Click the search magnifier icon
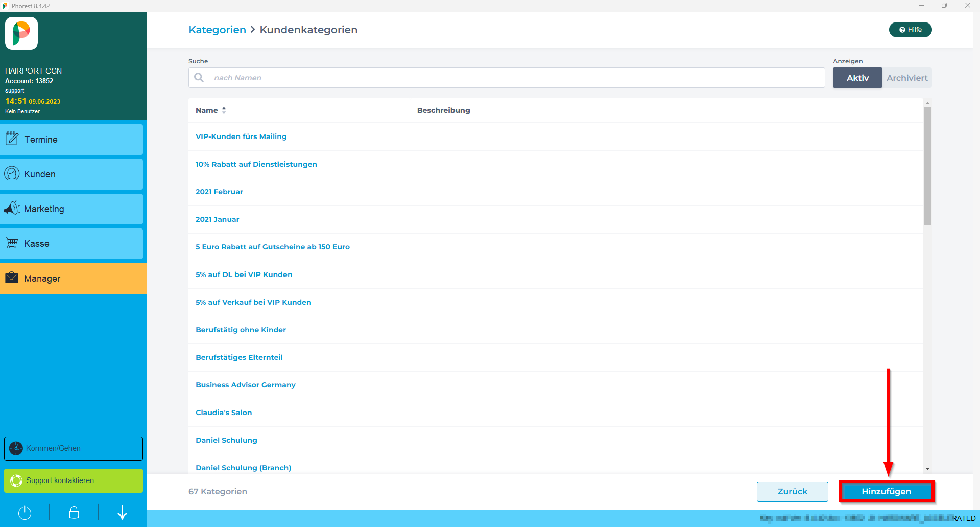The width and height of the screenshot is (980, 527). [199, 77]
